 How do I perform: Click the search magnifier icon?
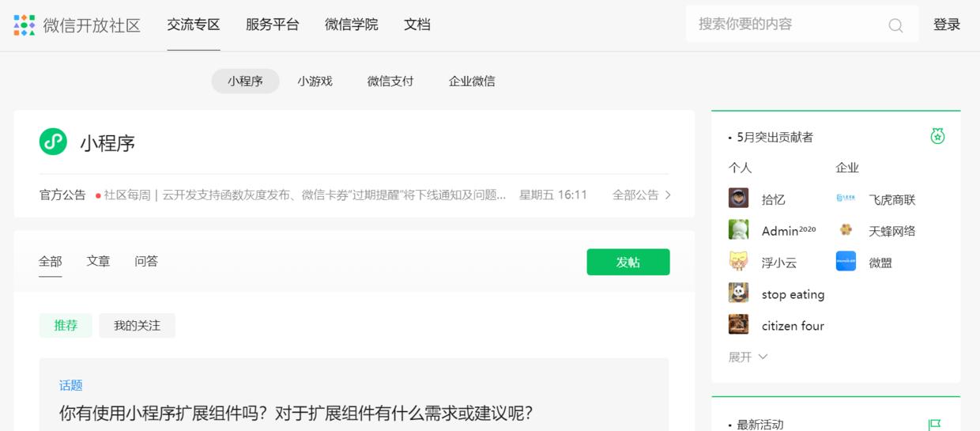click(x=895, y=25)
